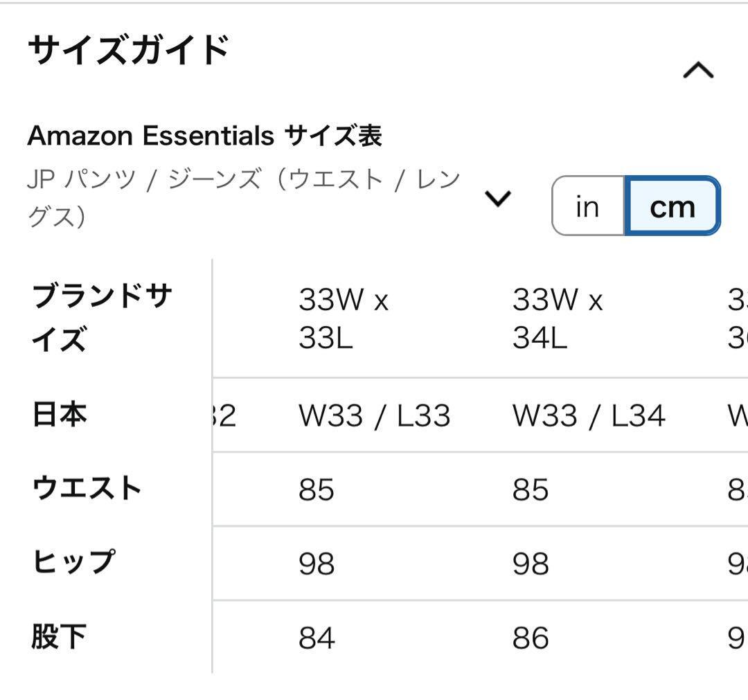Click inseam value 86 cell
This screenshot has height=700, width=748.
coord(531,638)
